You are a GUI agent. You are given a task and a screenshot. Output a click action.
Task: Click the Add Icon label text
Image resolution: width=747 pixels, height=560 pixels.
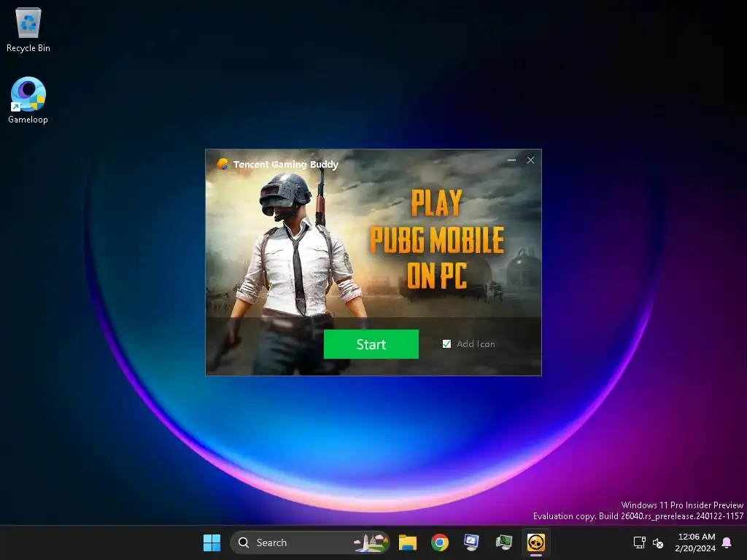(476, 344)
